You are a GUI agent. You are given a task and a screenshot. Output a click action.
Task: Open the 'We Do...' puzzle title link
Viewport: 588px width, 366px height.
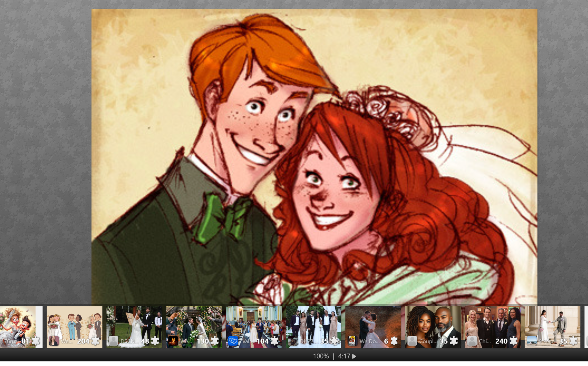pos(369,341)
